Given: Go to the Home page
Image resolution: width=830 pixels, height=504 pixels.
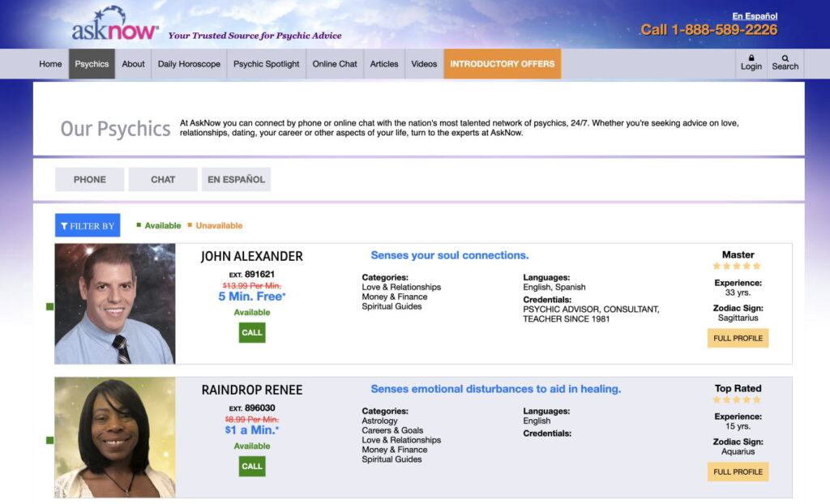Looking at the screenshot, I should (x=50, y=64).
